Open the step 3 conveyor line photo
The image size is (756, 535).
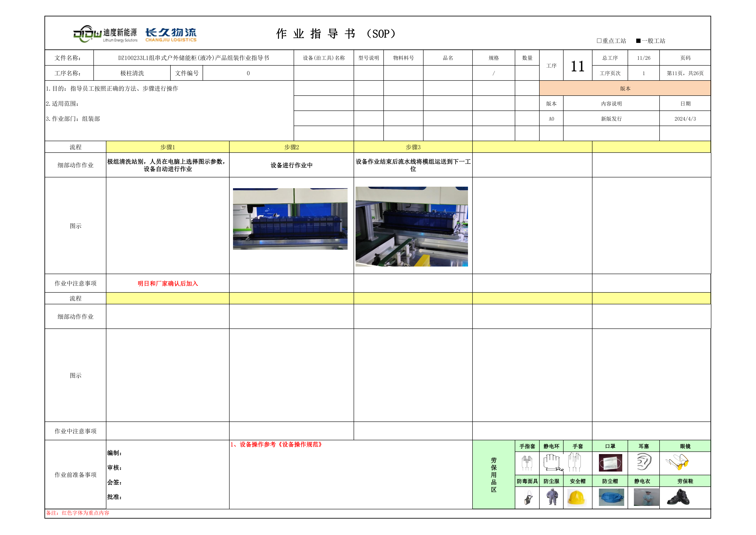click(412, 227)
